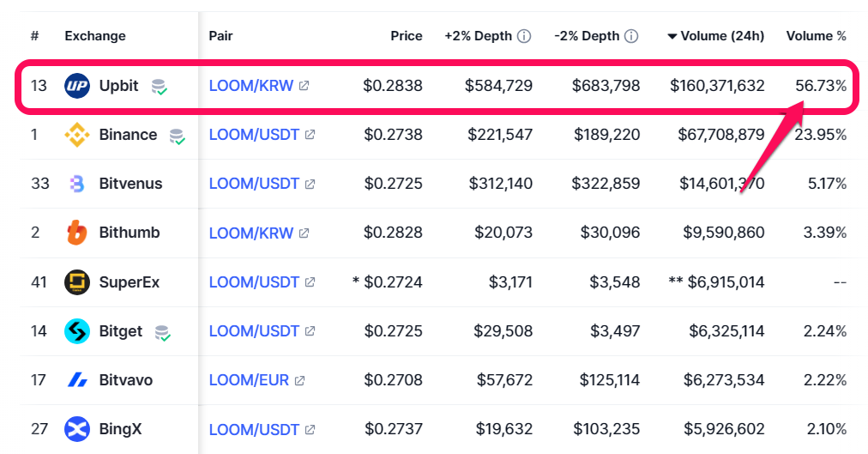Viewport: 868px width, 454px height.
Task: Click the Bitvavo exchange logo
Action: click(x=77, y=380)
